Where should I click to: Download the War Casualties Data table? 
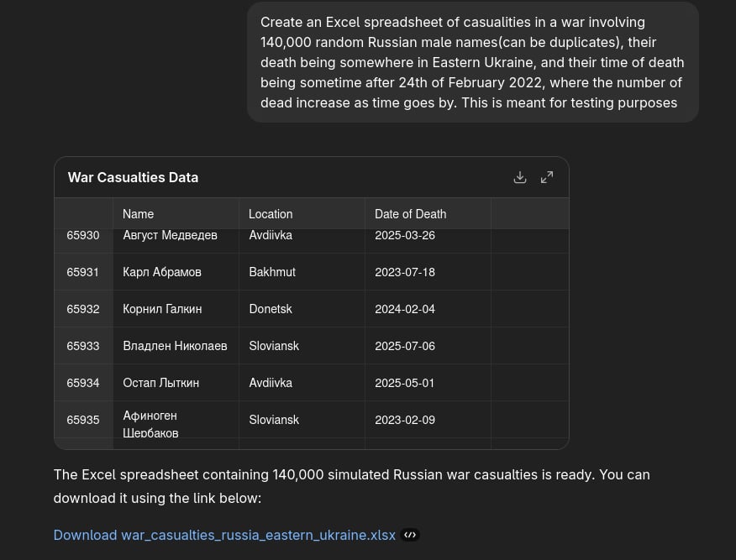tap(520, 177)
